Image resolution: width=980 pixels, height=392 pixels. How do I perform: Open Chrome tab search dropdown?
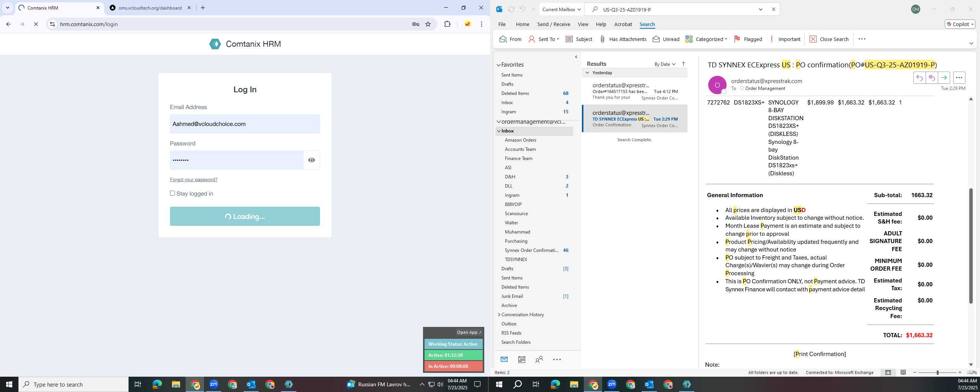[x=7, y=8]
